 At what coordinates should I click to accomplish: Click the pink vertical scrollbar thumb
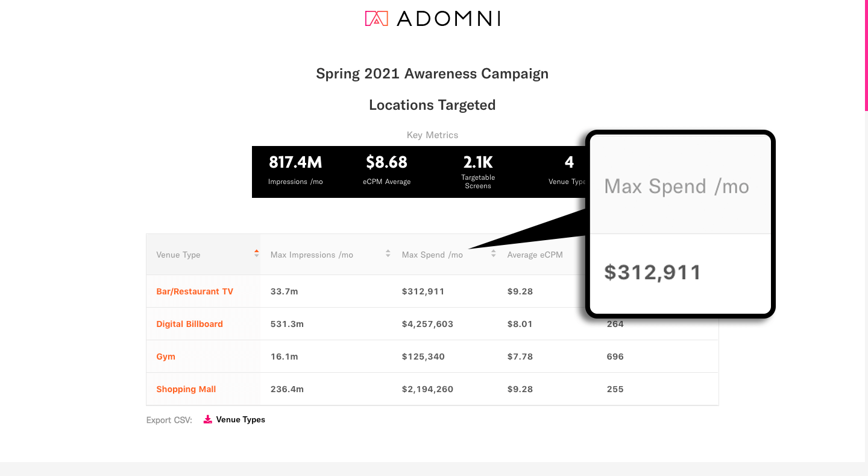pos(866,54)
